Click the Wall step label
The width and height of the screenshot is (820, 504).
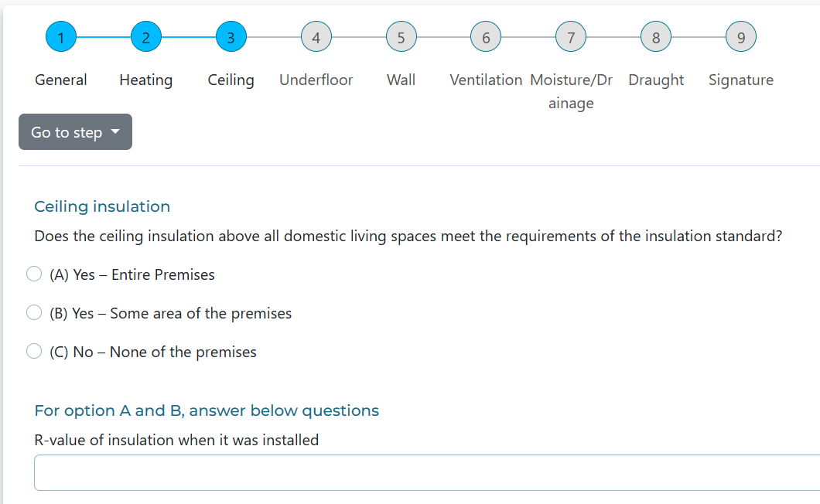[x=401, y=80]
